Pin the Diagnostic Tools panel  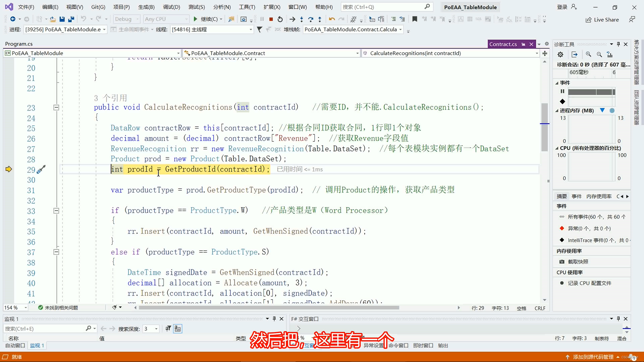coord(619,44)
